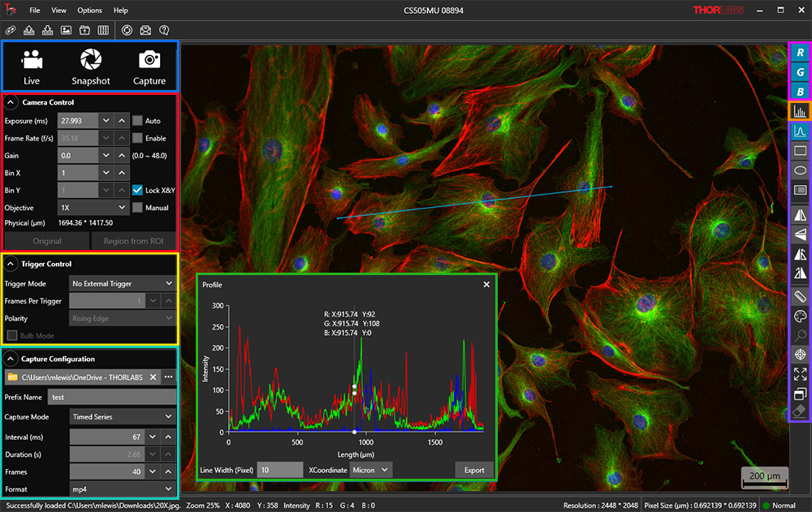The height and width of the screenshot is (512, 812).
Task: Open the Objective 1X dropdown
Action: pyautogui.click(x=93, y=208)
